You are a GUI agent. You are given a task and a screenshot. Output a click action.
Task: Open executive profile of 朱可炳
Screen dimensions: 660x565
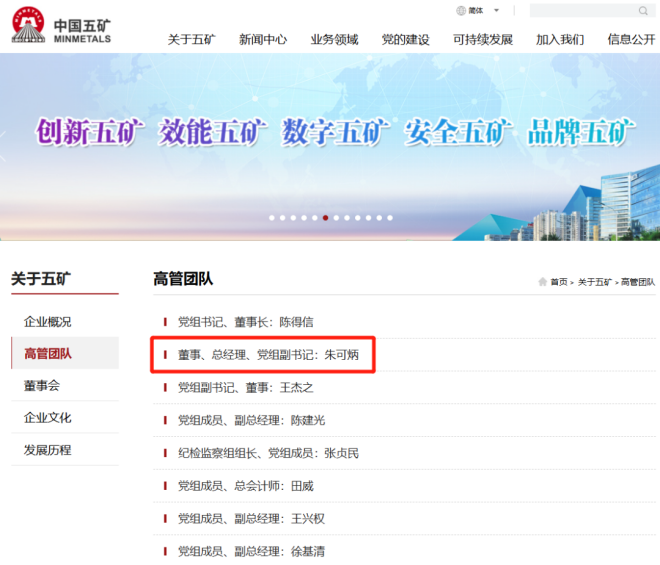(268, 355)
